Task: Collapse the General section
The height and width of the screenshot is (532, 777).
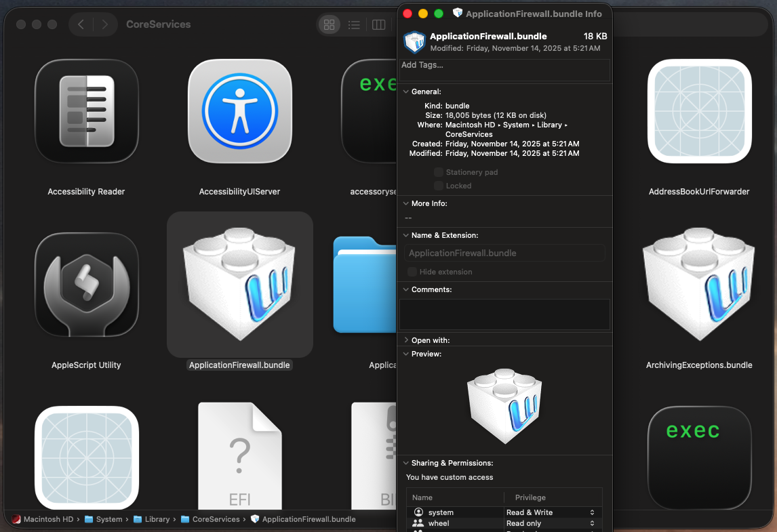Action: tap(406, 91)
